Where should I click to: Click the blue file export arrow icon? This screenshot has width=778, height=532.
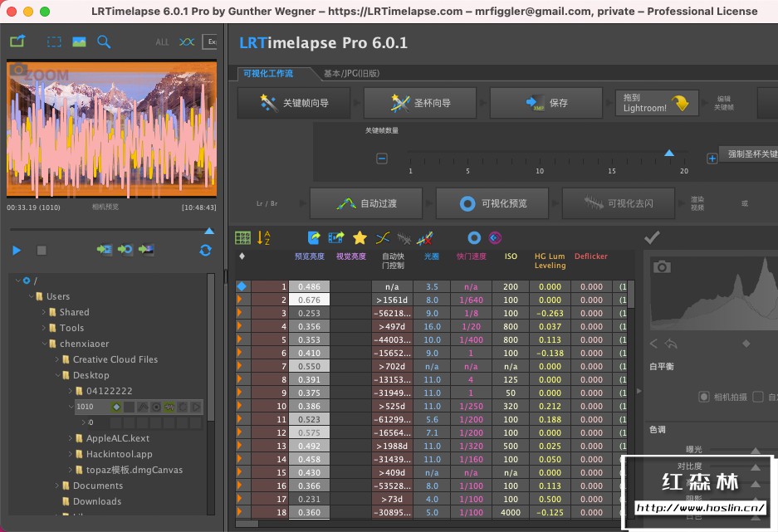pyautogui.click(x=314, y=238)
